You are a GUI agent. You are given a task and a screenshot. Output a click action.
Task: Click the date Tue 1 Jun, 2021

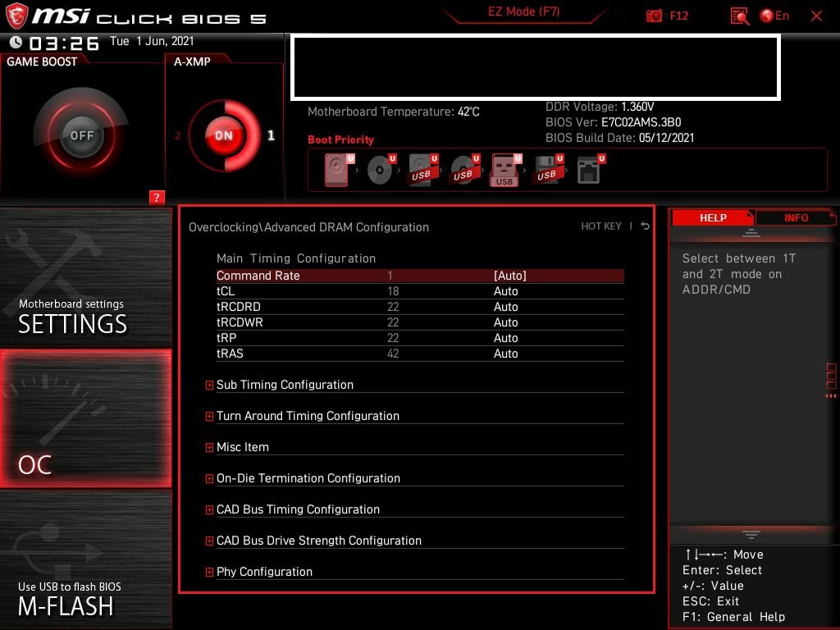(x=152, y=41)
